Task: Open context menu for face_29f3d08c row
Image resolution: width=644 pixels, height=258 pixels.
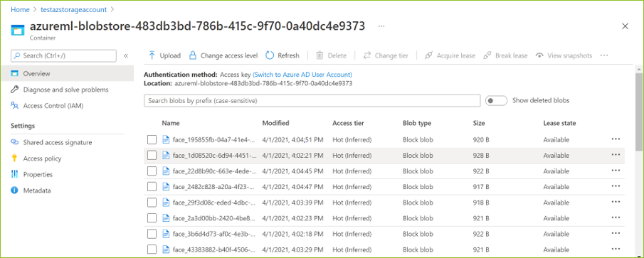Action: [x=616, y=201]
